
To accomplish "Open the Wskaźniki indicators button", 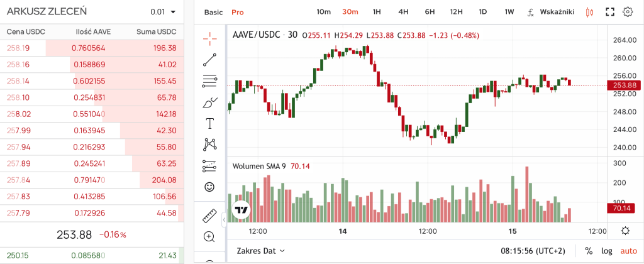I will point(552,12).
